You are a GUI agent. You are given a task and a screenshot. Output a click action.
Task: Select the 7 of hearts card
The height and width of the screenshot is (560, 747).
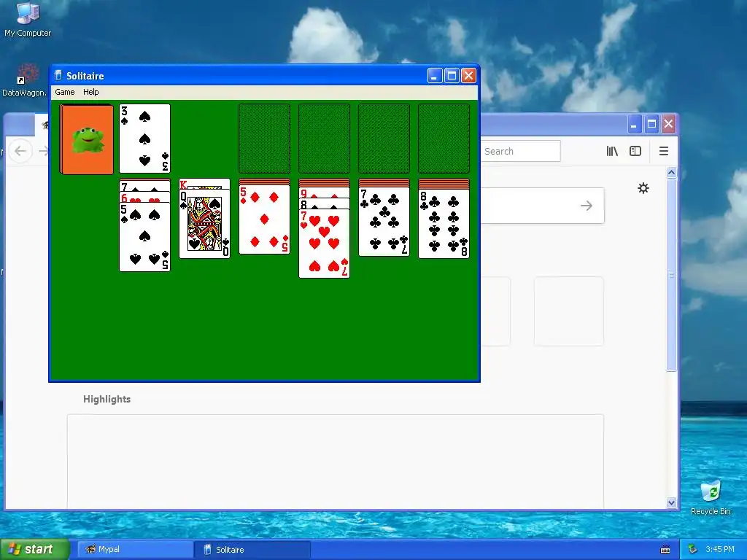tap(324, 244)
